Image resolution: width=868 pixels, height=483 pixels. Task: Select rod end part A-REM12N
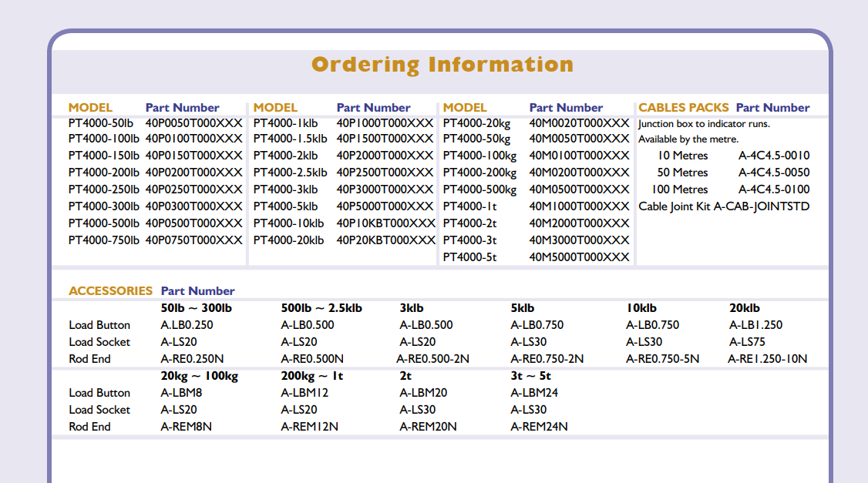click(309, 427)
